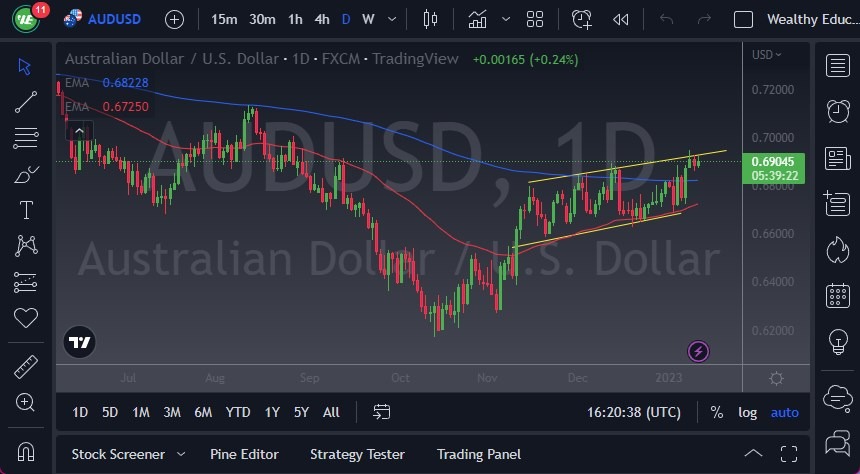Open the USD currency dropdown
Screen dimensions: 860x474
[x=766, y=54]
